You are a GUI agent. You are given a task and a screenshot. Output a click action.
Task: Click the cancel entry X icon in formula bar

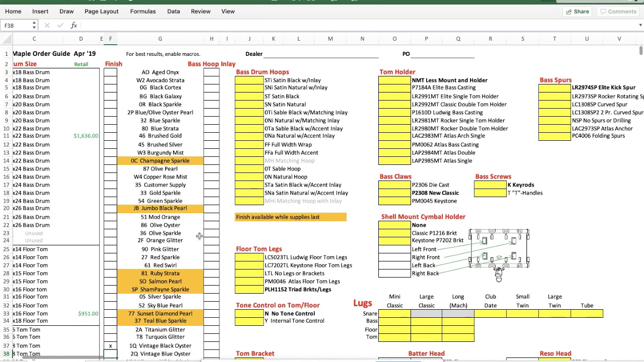47,25
